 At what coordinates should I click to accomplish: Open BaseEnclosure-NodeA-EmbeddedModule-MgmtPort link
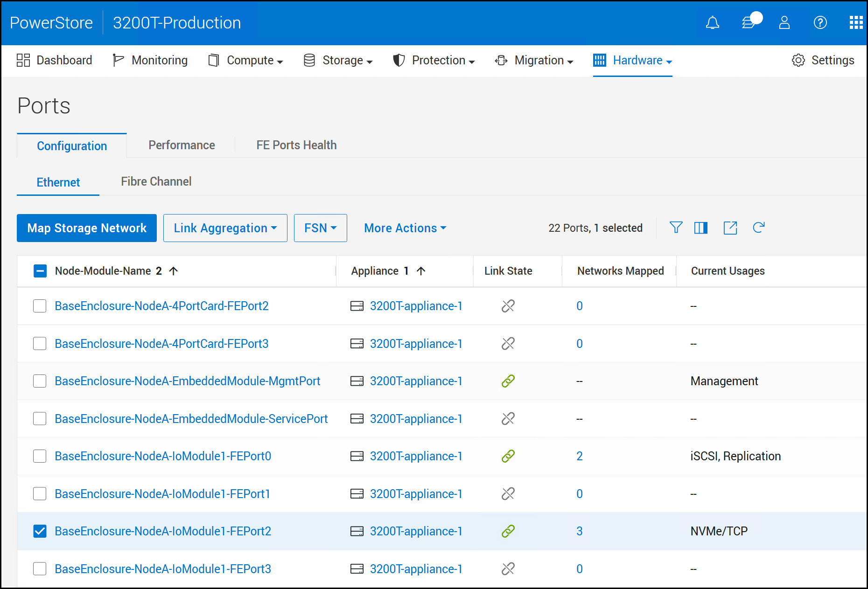[x=188, y=381]
